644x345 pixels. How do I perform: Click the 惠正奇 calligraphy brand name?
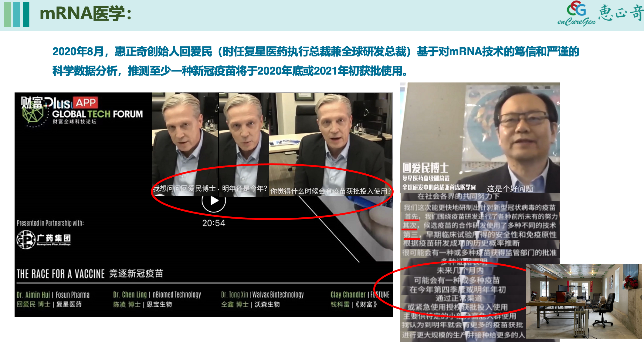[621, 13]
